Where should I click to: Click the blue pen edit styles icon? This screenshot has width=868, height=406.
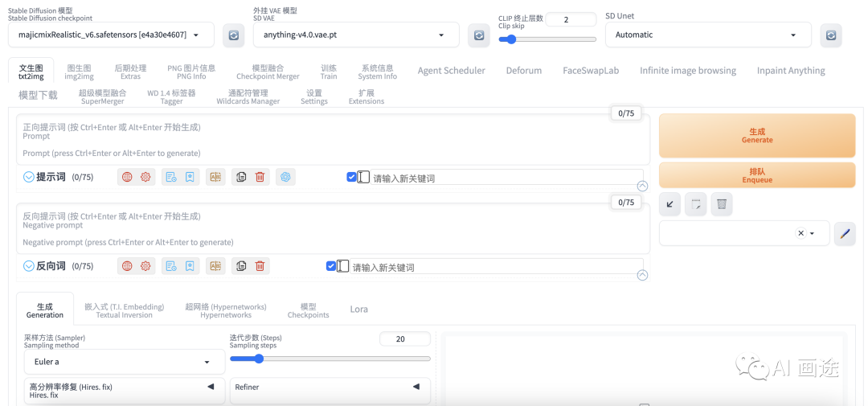pos(845,233)
